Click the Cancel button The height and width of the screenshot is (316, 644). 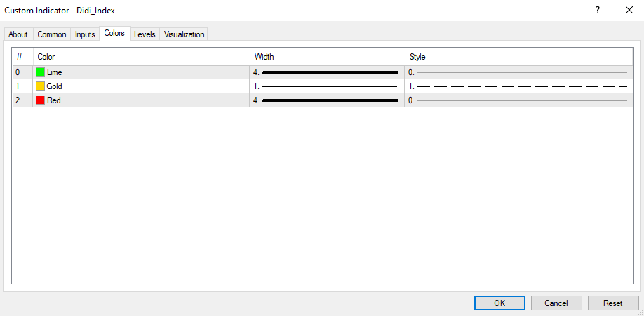[556, 303]
